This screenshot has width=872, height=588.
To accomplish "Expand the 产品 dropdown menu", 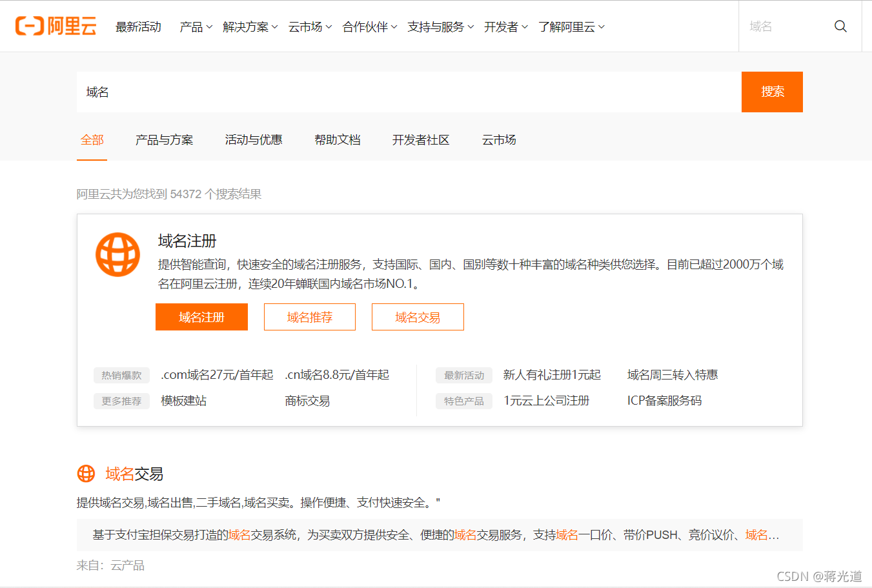I will (x=196, y=26).
